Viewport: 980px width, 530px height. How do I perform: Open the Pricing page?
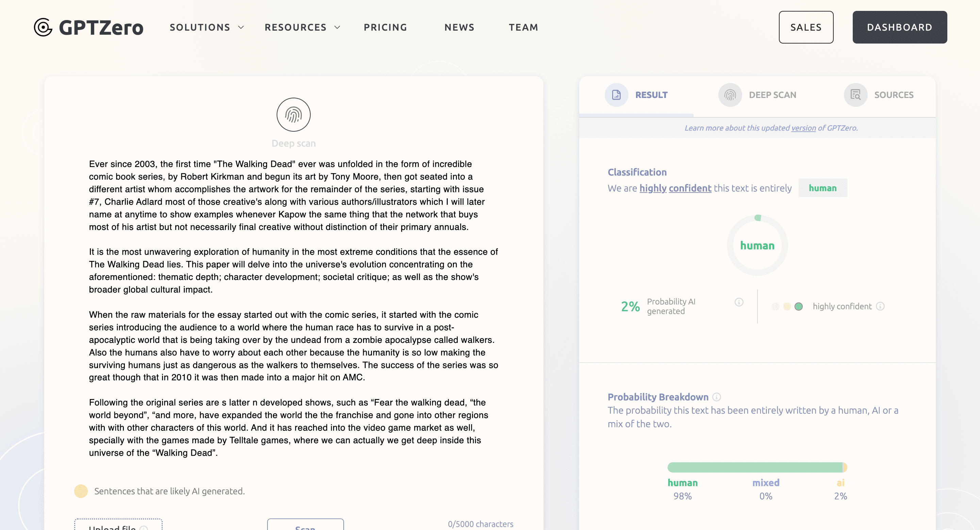(x=386, y=27)
